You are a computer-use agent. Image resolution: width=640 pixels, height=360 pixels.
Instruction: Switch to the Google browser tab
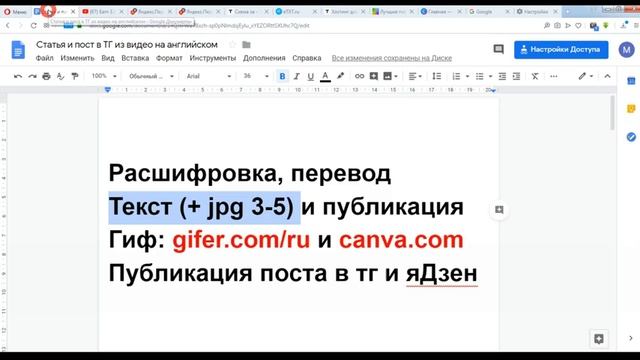pos(489,12)
